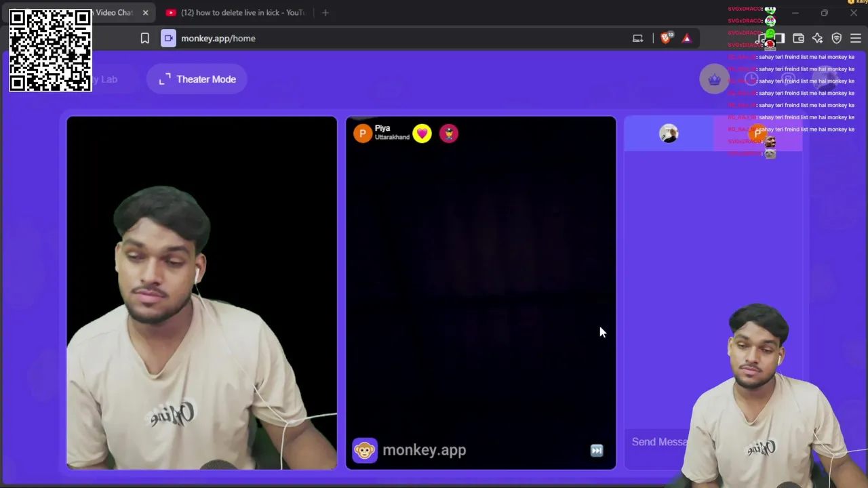This screenshot has height=488, width=868.
Task: Open the camera site-permission icon in address bar
Action: (168, 39)
